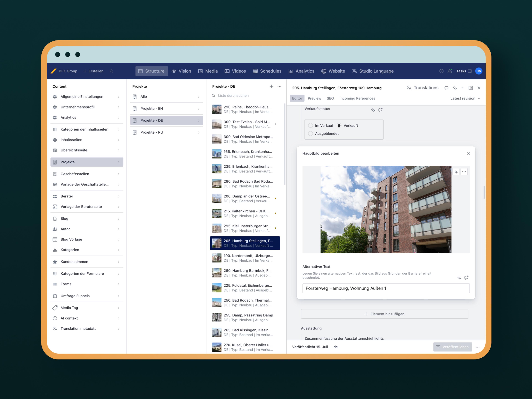
Task: Click the Alternativer Text input field
Action: pyautogui.click(x=386, y=288)
